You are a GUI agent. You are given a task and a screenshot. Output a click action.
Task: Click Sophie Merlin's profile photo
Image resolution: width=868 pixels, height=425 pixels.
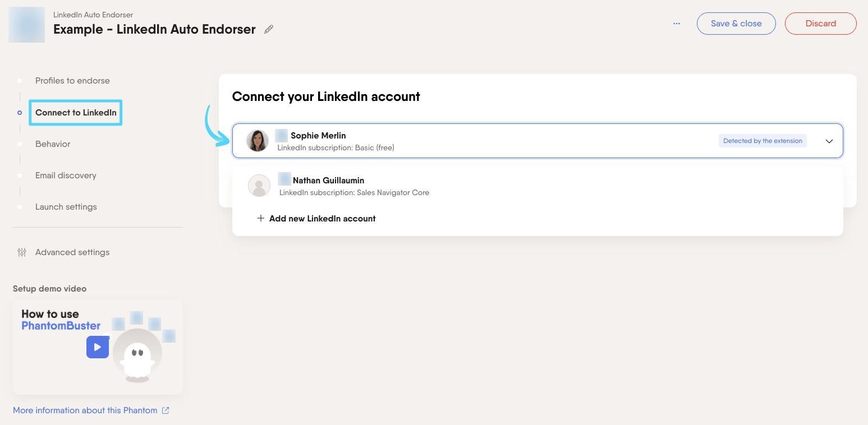click(258, 141)
